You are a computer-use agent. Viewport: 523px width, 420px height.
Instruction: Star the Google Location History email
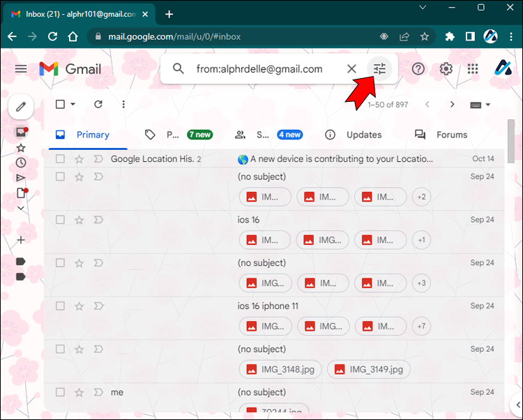click(x=79, y=159)
